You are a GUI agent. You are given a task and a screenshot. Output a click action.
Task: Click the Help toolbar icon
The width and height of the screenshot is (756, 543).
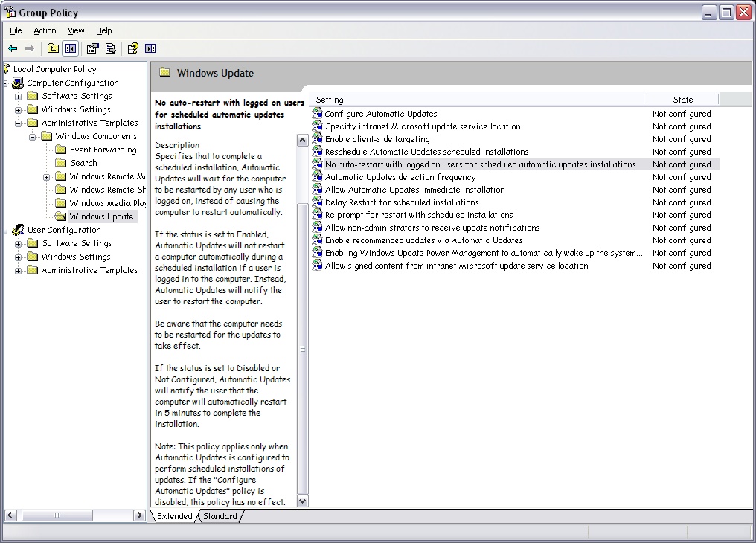132,48
